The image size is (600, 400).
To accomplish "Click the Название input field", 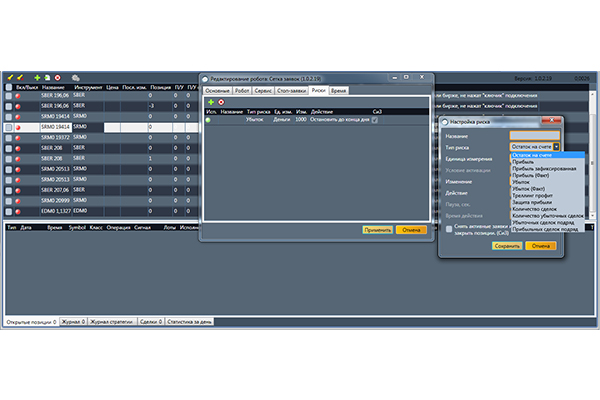I will pos(535,135).
